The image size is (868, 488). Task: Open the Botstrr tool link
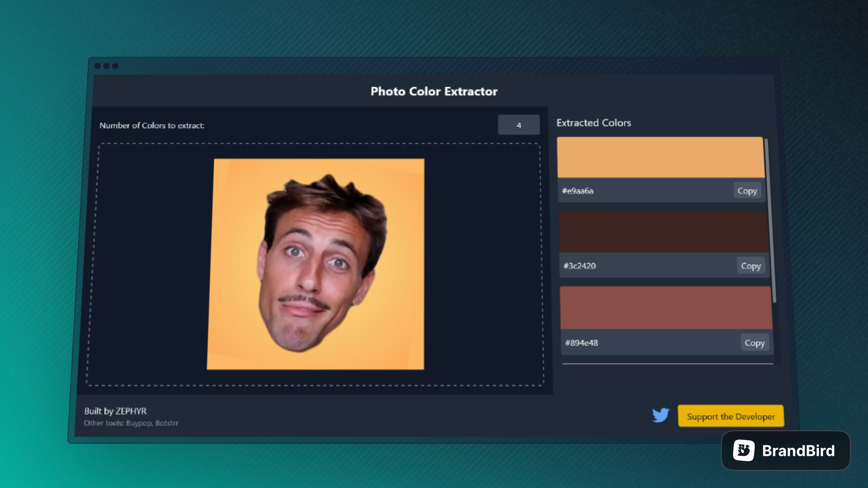(167, 423)
